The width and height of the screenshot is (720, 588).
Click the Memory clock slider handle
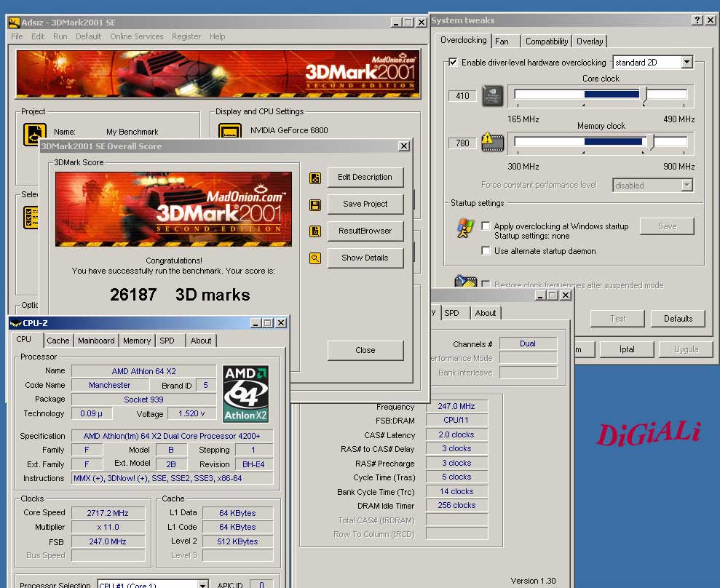(651, 141)
